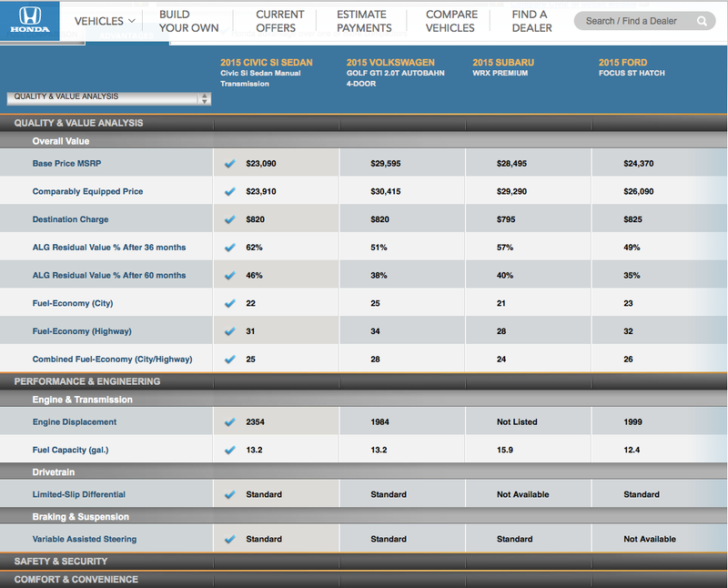
Task: Click ALG Residual Value % After 36 months
Action: pos(109,248)
